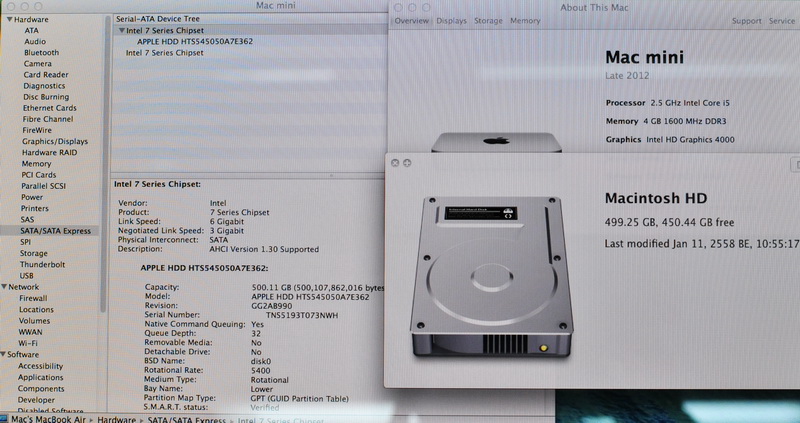
Task: Click the sidebar vertical scrollbar
Action: pos(105,163)
